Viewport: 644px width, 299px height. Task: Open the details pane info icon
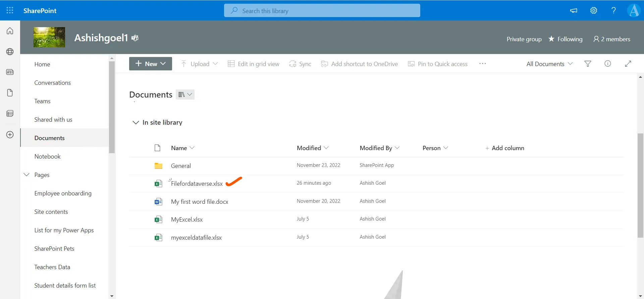[x=608, y=64]
